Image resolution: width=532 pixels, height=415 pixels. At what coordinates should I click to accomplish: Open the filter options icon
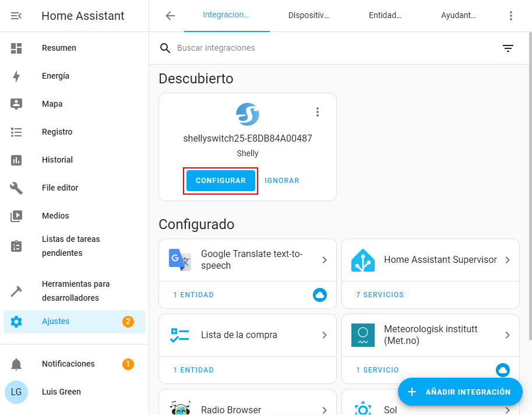(x=508, y=48)
